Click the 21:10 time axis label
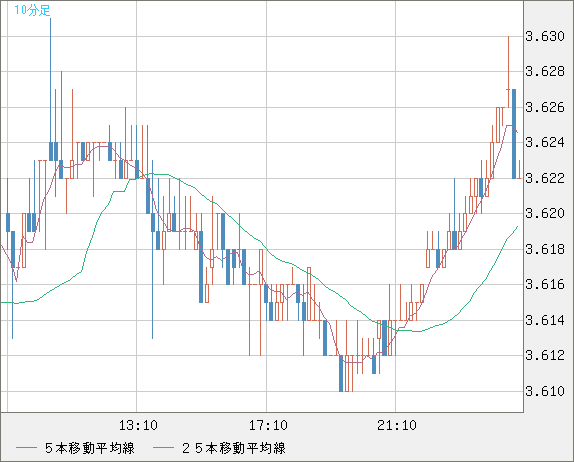The width and height of the screenshot is (574, 462). (x=397, y=425)
